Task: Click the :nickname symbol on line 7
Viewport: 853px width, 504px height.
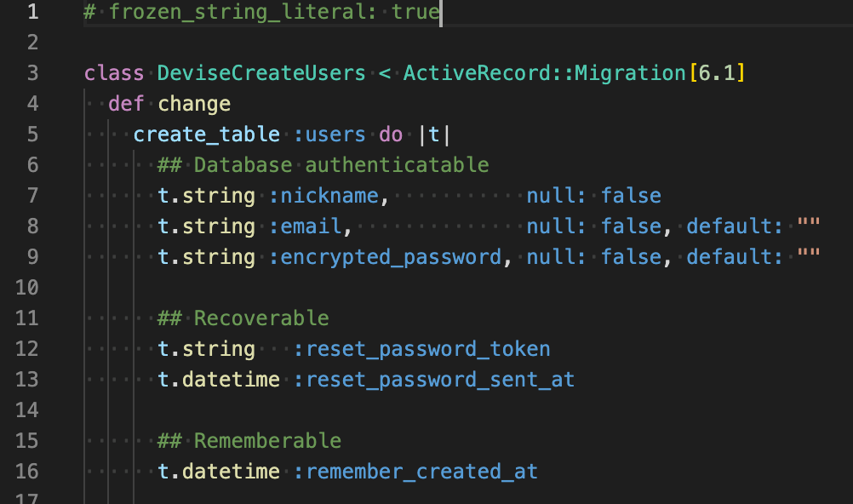Action: tap(323, 196)
